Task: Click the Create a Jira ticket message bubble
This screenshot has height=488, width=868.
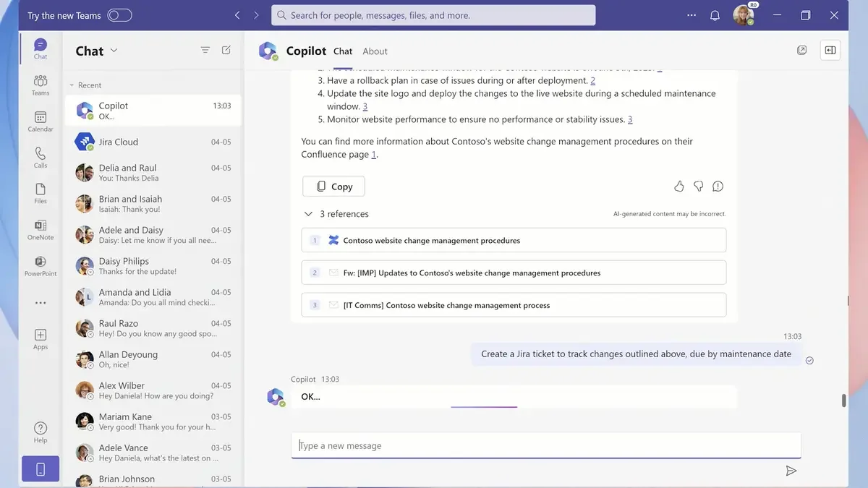Action: (x=637, y=354)
